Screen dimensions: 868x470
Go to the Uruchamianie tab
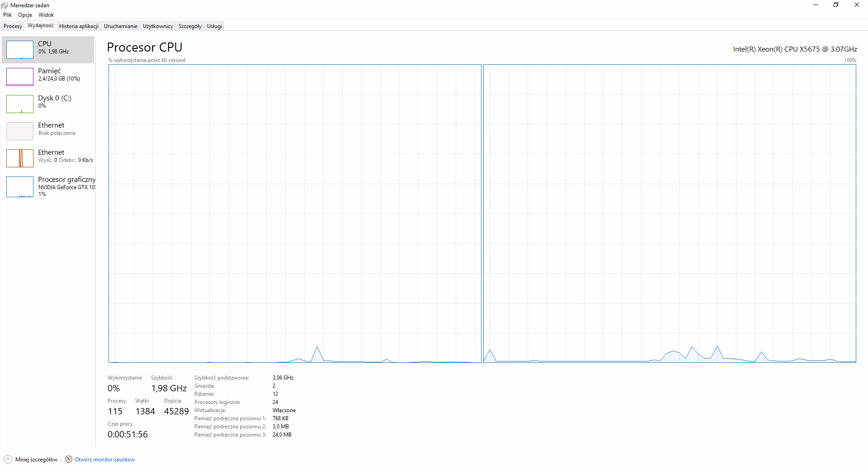point(121,26)
